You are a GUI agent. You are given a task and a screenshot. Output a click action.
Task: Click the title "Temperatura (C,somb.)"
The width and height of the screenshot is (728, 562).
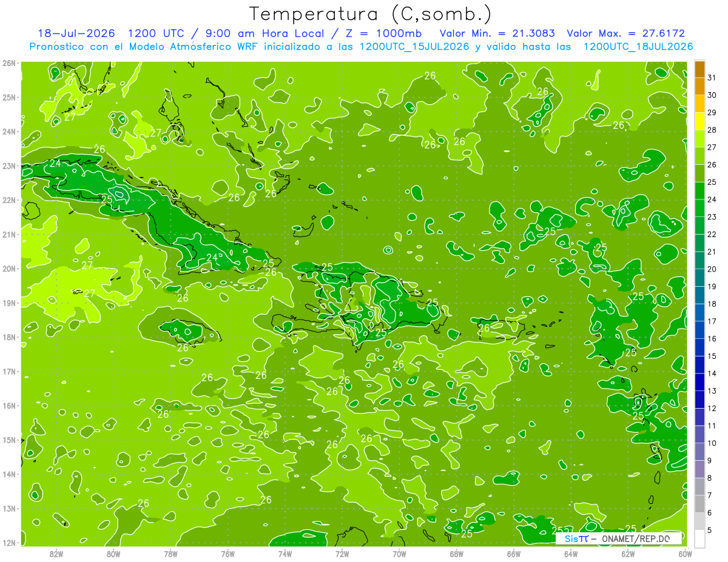[371, 15]
